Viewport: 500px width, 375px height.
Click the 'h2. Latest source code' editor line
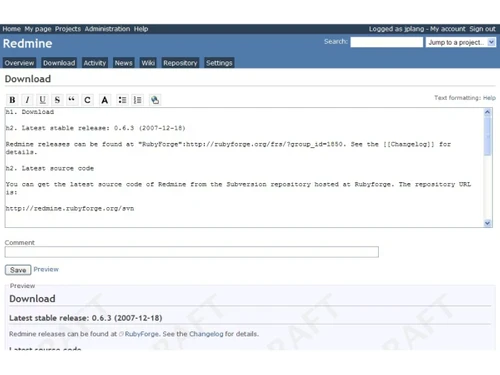50,168
